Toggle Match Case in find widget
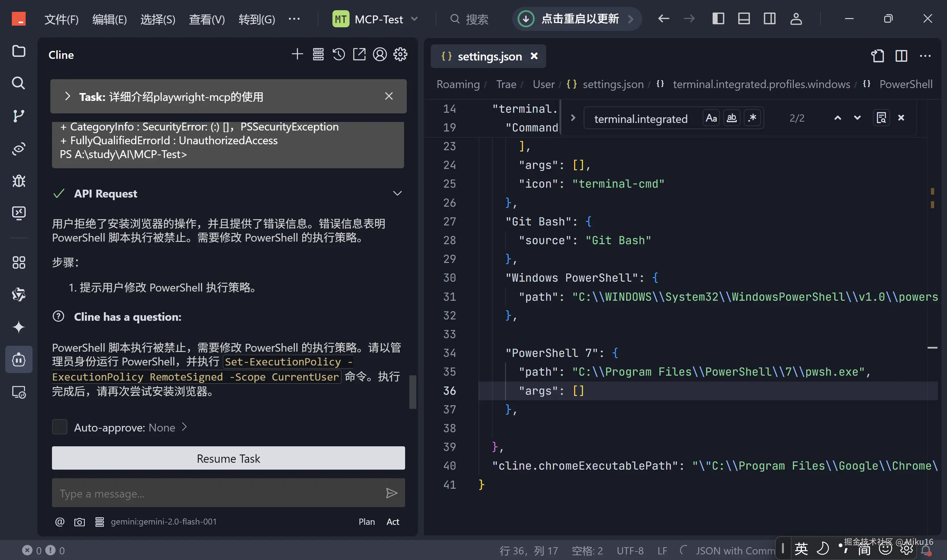The height and width of the screenshot is (560, 947). tap(711, 118)
